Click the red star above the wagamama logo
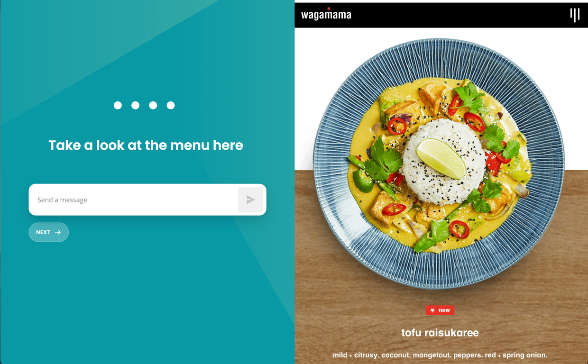This screenshot has width=588, height=364. [x=328, y=9]
